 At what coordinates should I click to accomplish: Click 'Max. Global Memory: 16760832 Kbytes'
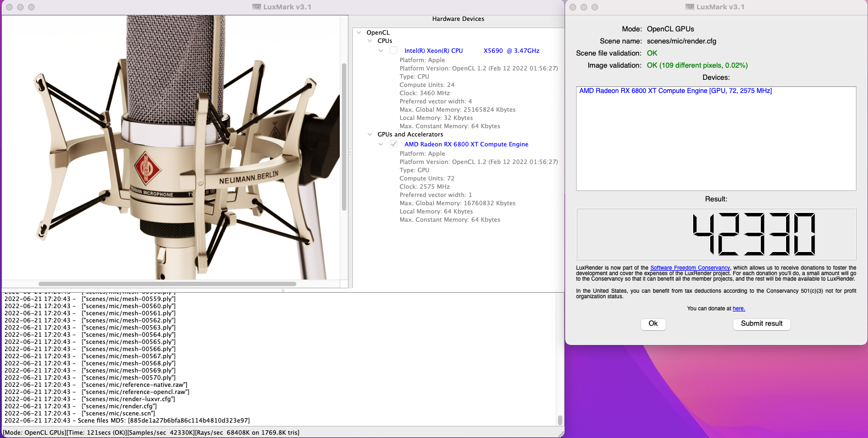[x=457, y=203]
